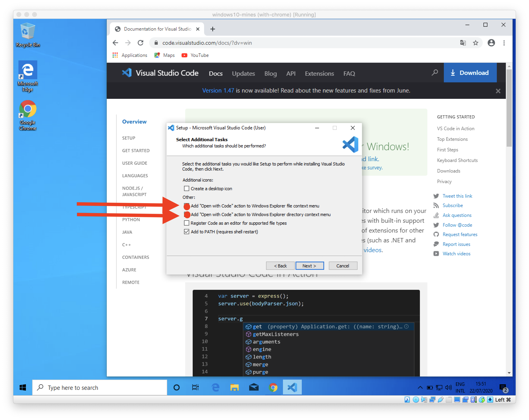Uncheck Add to PATH option
Image resolution: width=529 pixels, height=420 pixels.
pos(186,232)
